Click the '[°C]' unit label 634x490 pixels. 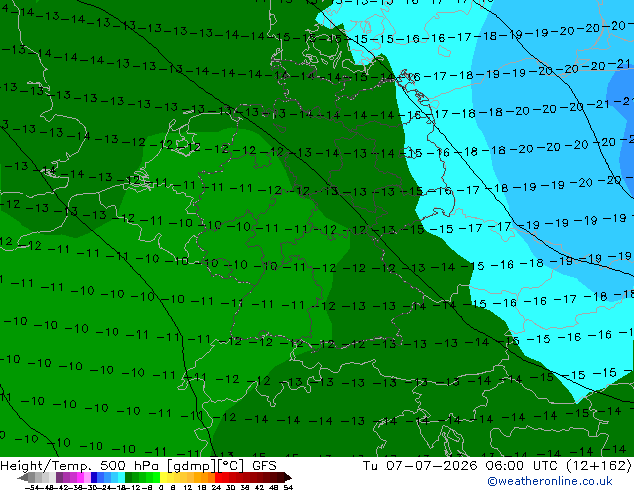231,466
